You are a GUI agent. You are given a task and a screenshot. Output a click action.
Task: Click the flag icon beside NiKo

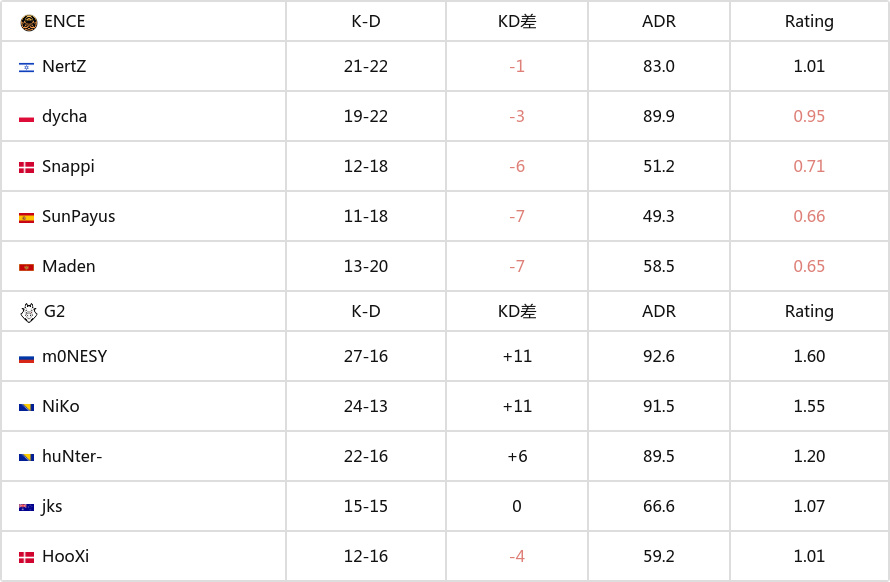pos(26,407)
